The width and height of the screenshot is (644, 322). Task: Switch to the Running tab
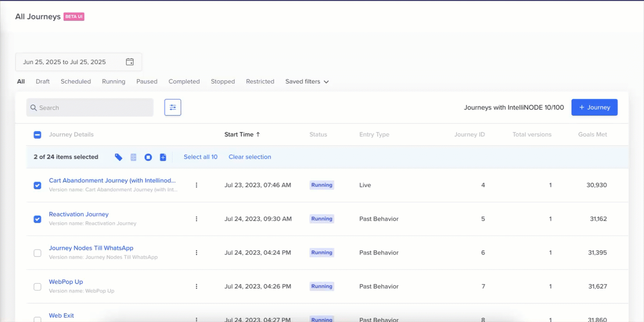[x=114, y=81]
